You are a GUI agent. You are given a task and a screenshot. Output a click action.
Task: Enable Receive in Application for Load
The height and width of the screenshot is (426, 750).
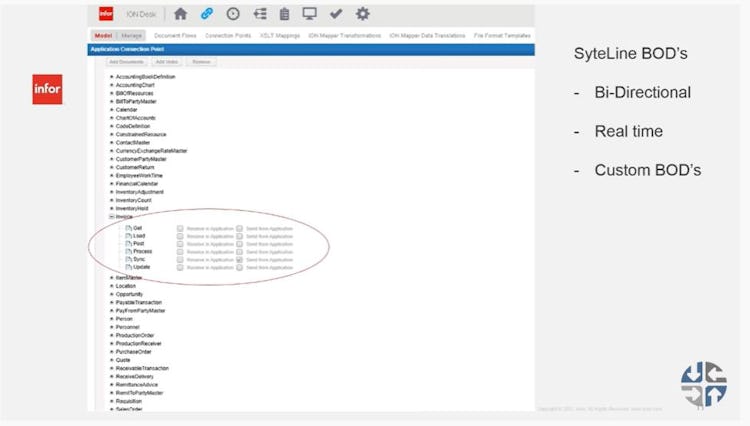tap(180, 236)
